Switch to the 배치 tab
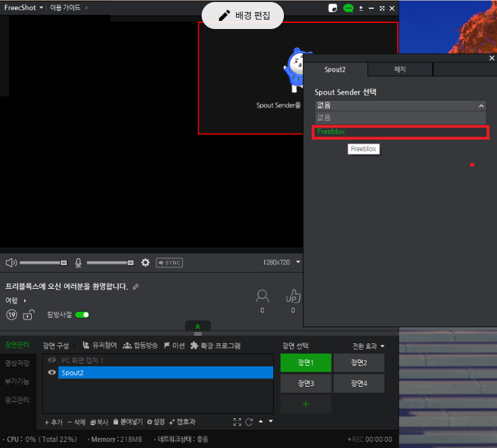The width and height of the screenshot is (497, 448). [400, 69]
